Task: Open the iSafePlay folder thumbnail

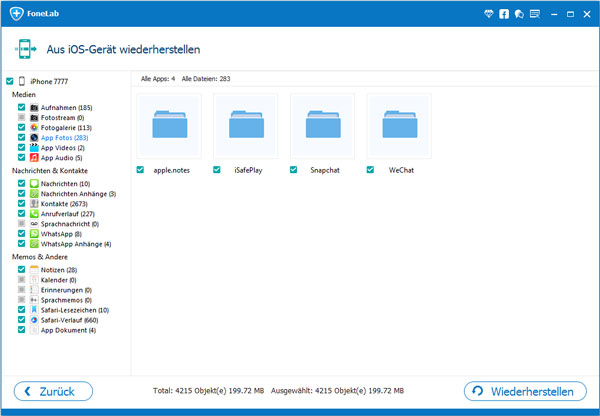Action: click(245, 126)
